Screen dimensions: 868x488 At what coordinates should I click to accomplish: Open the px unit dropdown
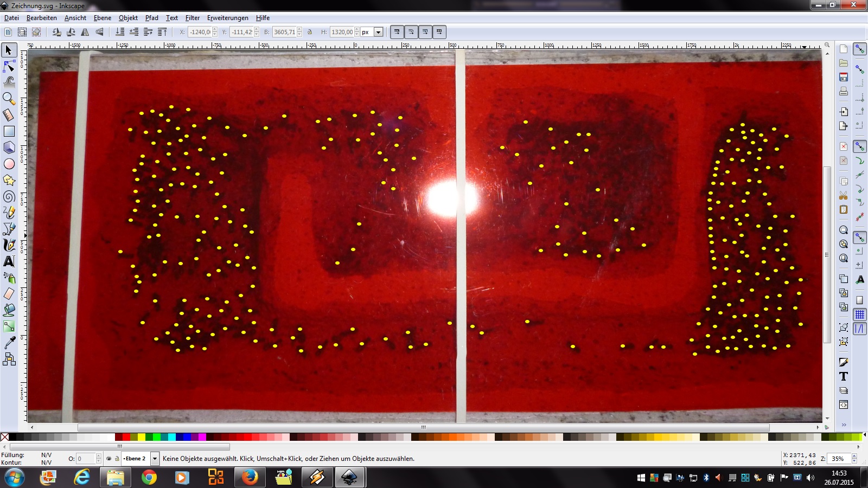click(379, 32)
